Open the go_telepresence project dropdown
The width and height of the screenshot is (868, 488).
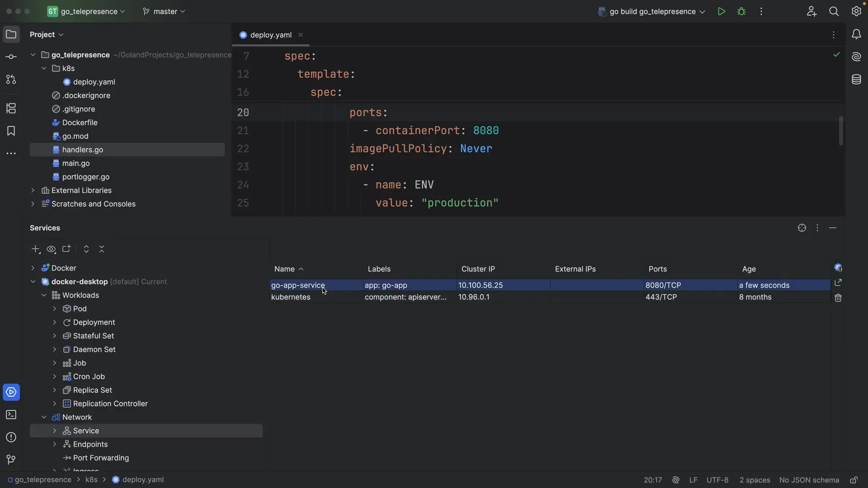click(86, 12)
